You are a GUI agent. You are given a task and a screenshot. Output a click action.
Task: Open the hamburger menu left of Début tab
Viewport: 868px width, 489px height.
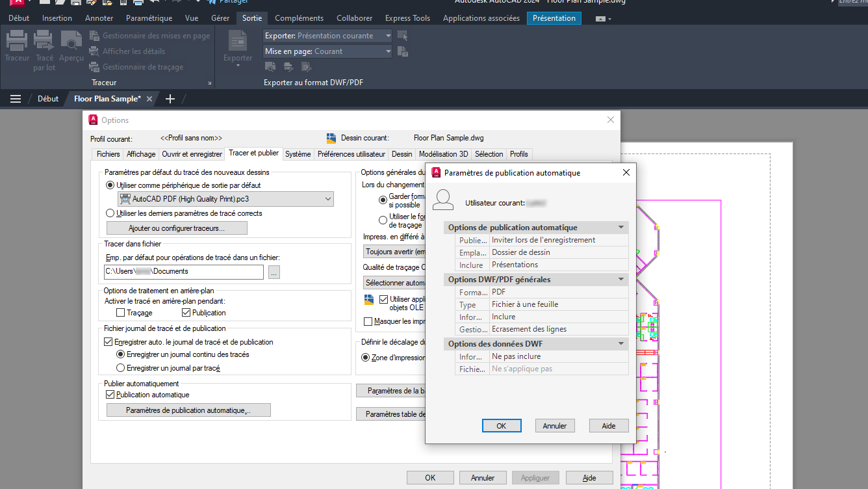point(16,99)
